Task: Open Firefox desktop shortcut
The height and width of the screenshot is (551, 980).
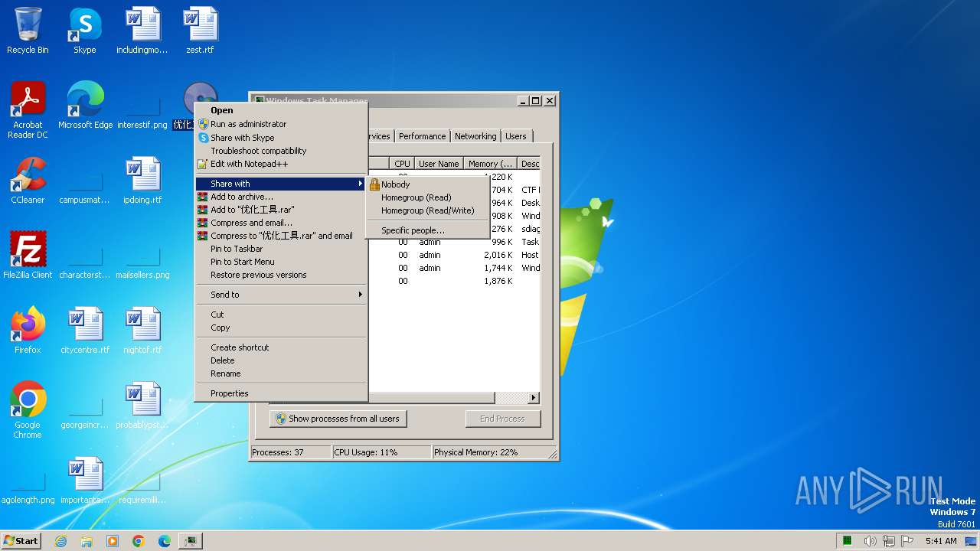Action: [28, 331]
